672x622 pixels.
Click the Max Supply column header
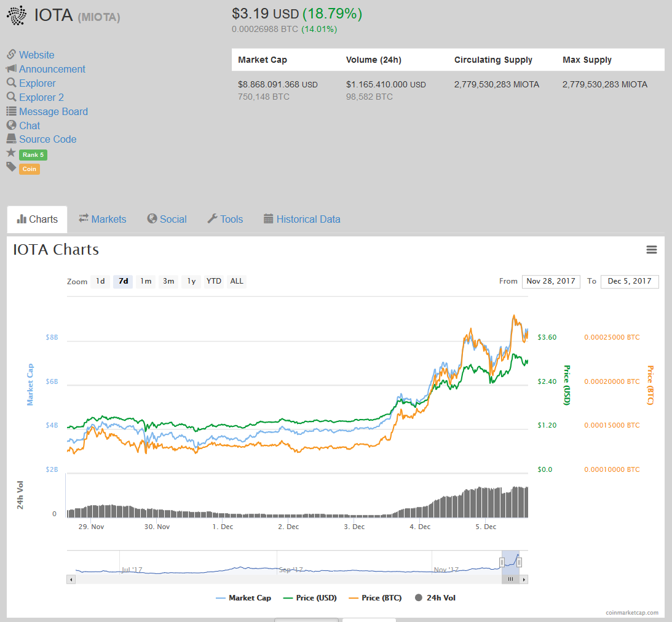(587, 60)
